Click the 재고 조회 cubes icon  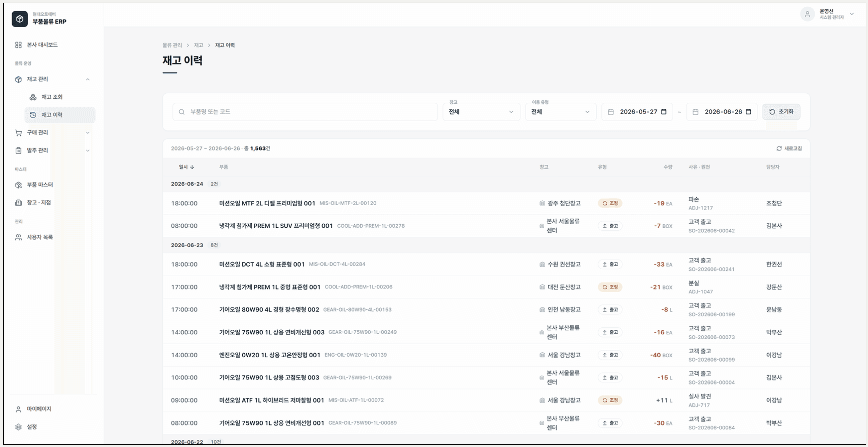tap(33, 97)
